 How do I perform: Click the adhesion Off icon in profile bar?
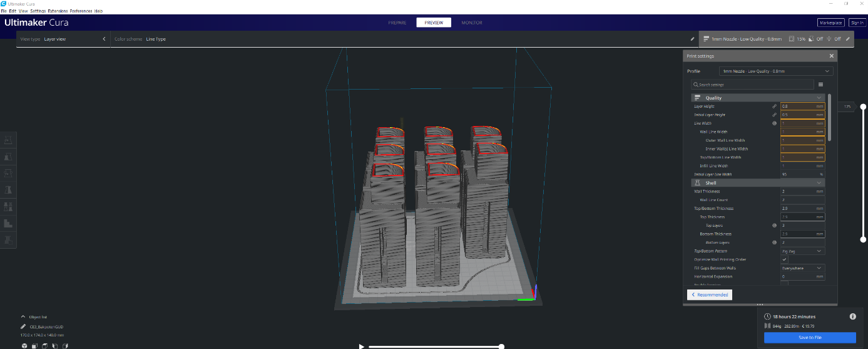click(829, 39)
